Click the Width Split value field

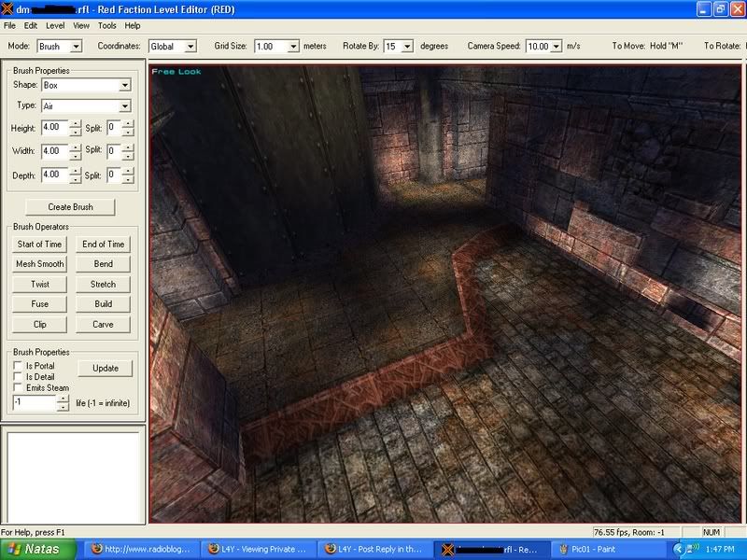[x=114, y=151]
